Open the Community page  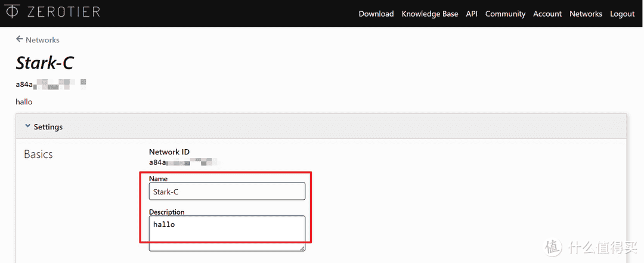505,14
